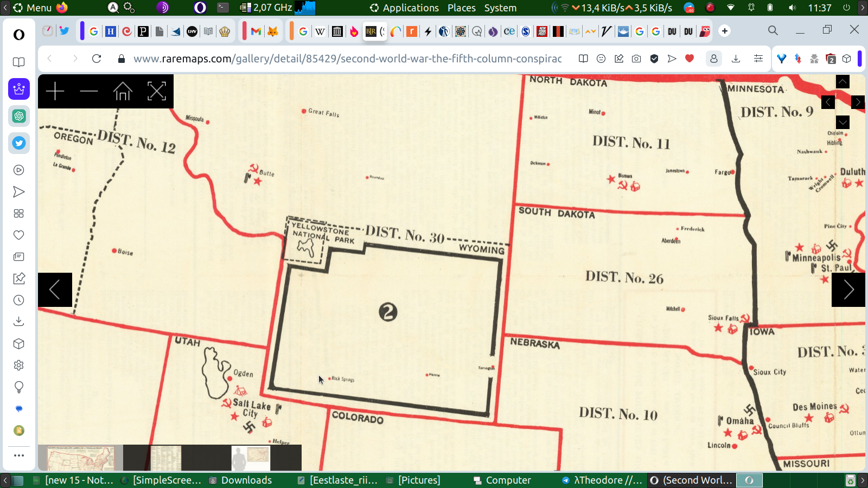Open Downloads in the Opera sidebar
Screen dimensions: 868x488
pos(19,322)
